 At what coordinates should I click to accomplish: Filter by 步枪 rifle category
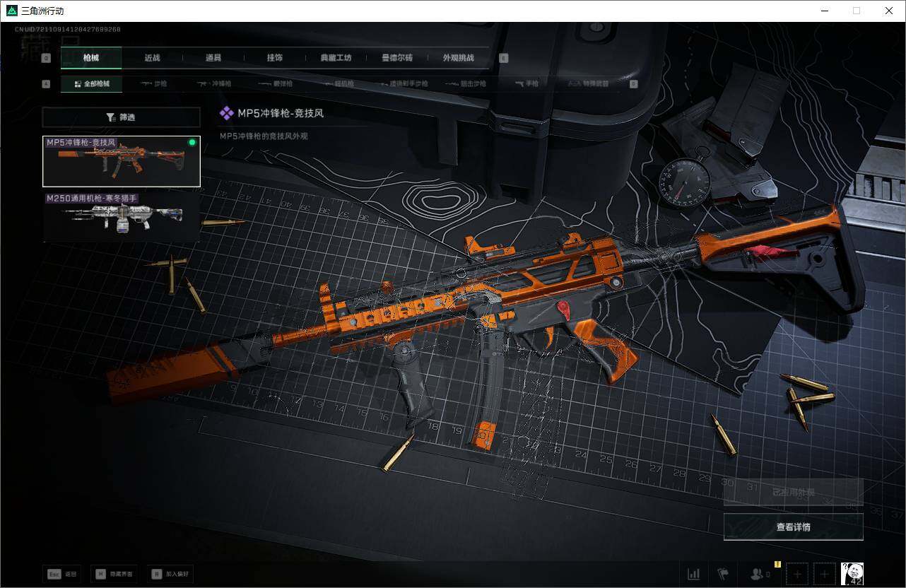click(153, 84)
